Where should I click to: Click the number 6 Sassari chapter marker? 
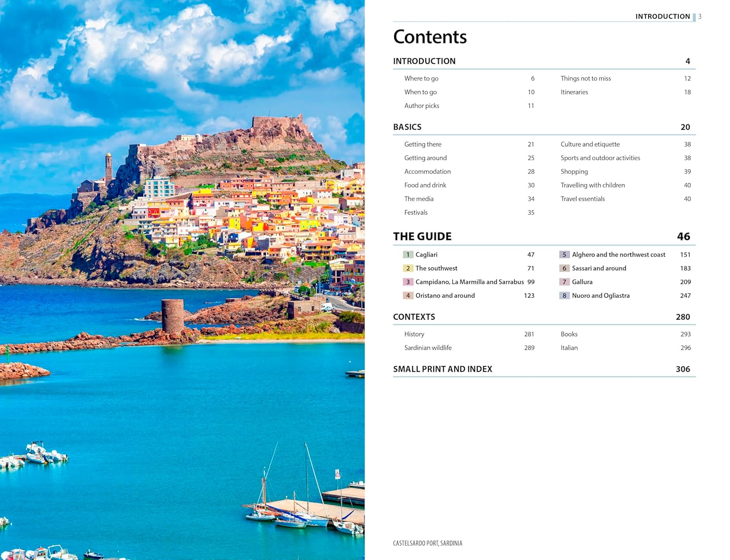coord(564,268)
